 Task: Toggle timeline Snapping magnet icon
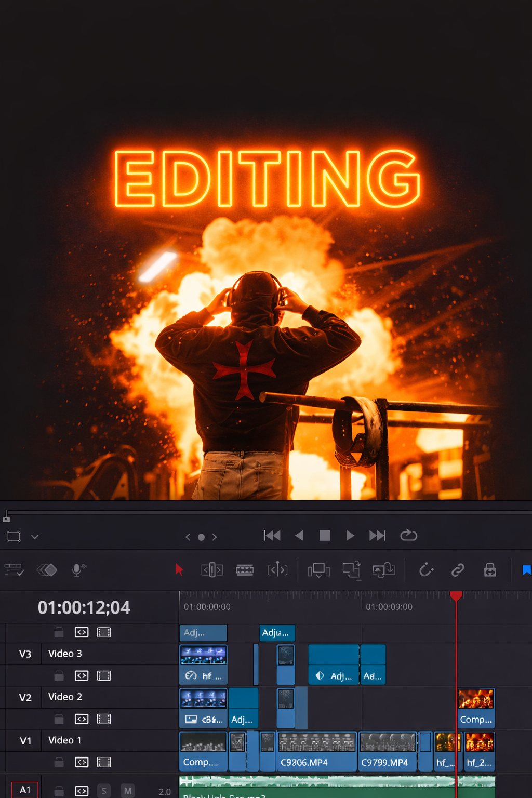(x=426, y=570)
